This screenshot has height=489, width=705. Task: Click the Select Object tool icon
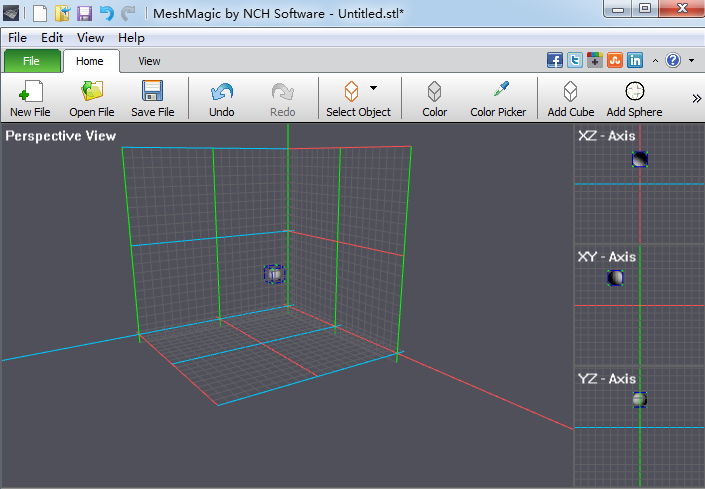(352, 91)
